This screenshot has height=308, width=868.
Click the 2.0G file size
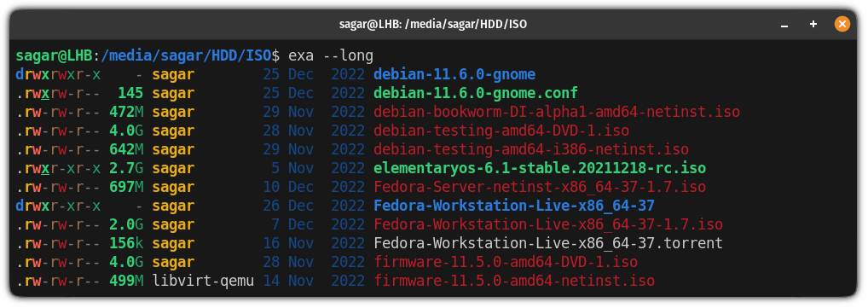pyautogui.click(x=126, y=224)
